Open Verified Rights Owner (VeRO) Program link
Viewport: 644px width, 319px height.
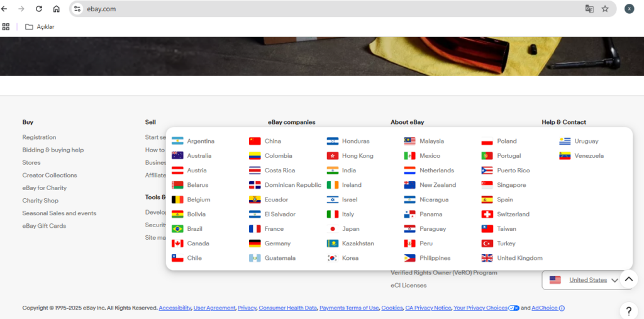pos(444,273)
